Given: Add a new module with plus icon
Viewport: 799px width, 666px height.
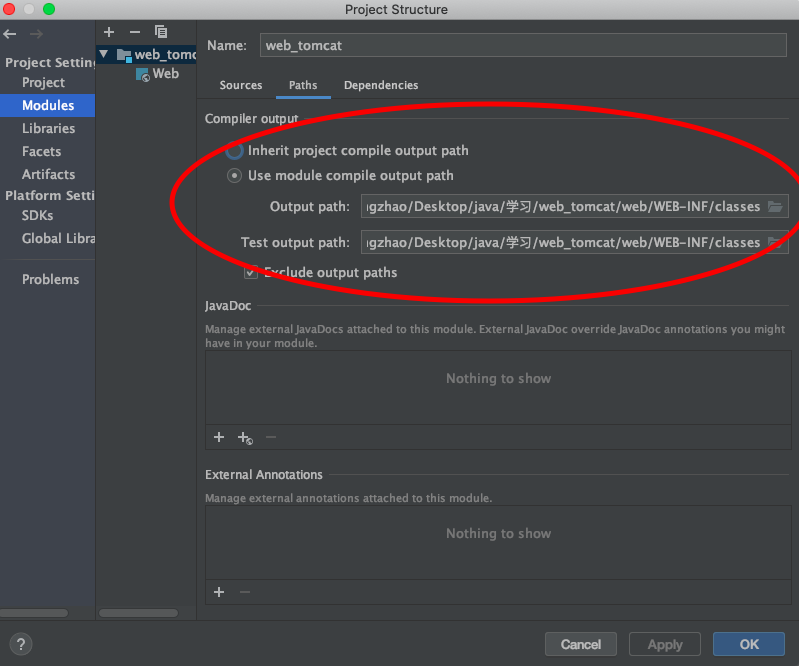Looking at the screenshot, I should 109,32.
